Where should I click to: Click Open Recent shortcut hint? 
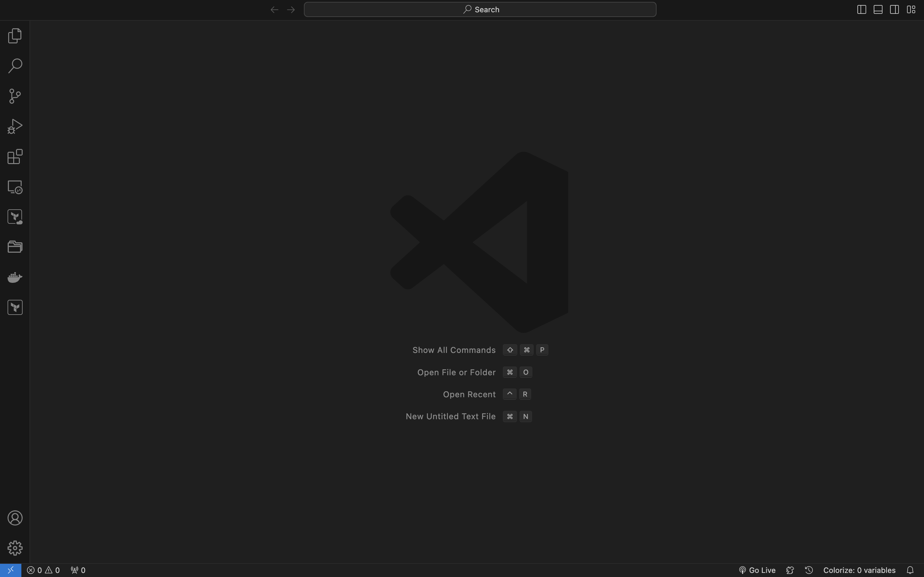pyautogui.click(x=487, y=394)
